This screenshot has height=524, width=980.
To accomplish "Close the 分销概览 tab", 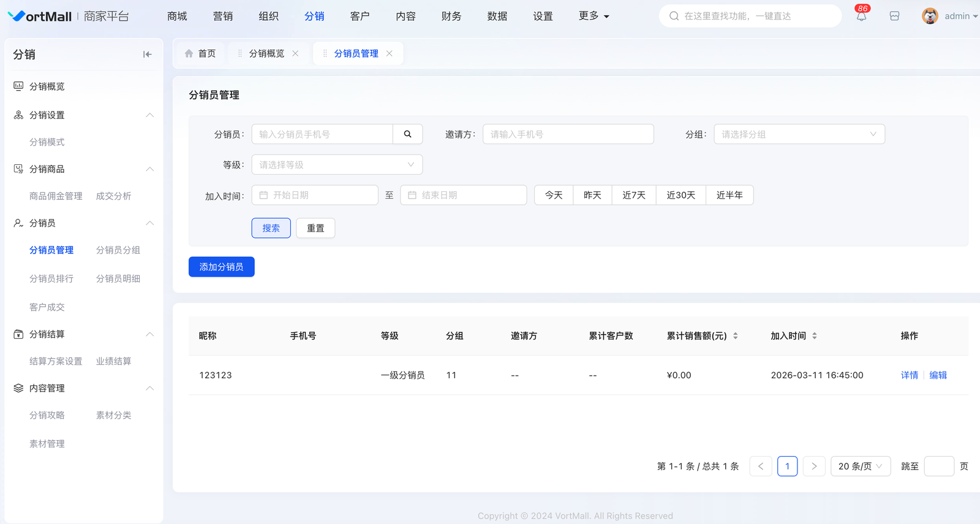I will point(295,54).
